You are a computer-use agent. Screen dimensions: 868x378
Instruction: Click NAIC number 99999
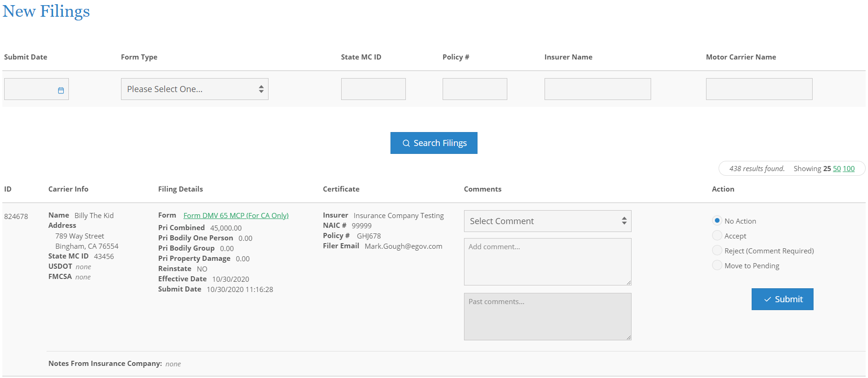pos(362,225)
